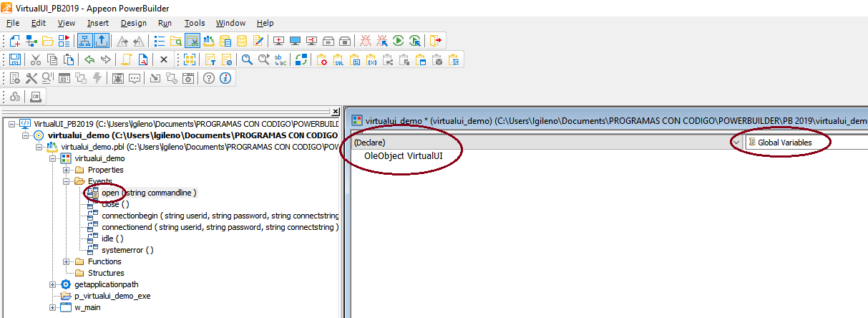Click the blue Info (i) icon

tap(225, 78)
